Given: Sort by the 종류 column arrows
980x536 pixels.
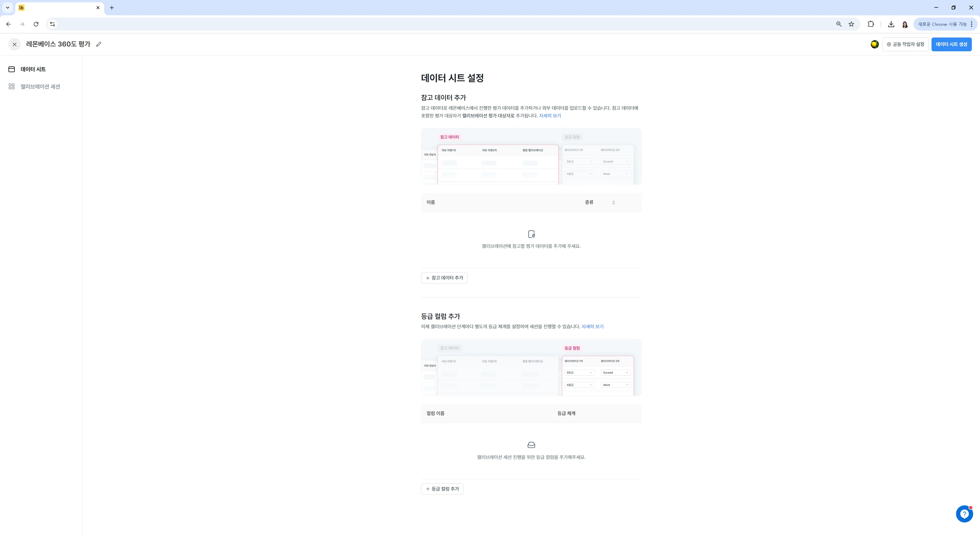Looking at the screenshot, I should coord(613,202).
